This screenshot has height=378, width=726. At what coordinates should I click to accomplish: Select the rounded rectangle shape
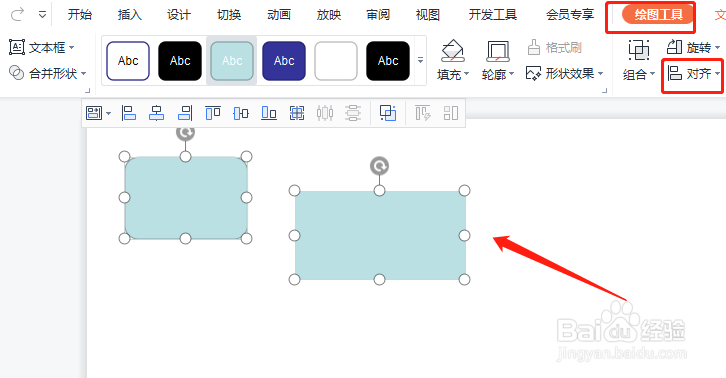click(186, 198)
